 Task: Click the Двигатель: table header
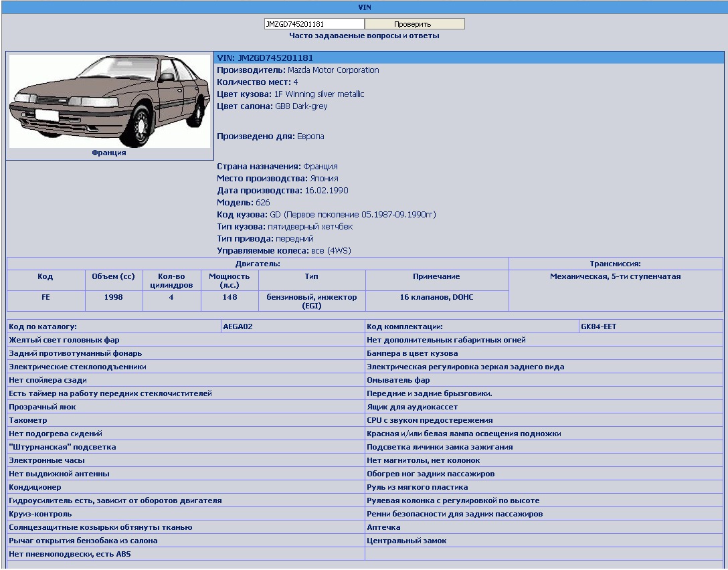pyautogui.click(x=258, y=264)
